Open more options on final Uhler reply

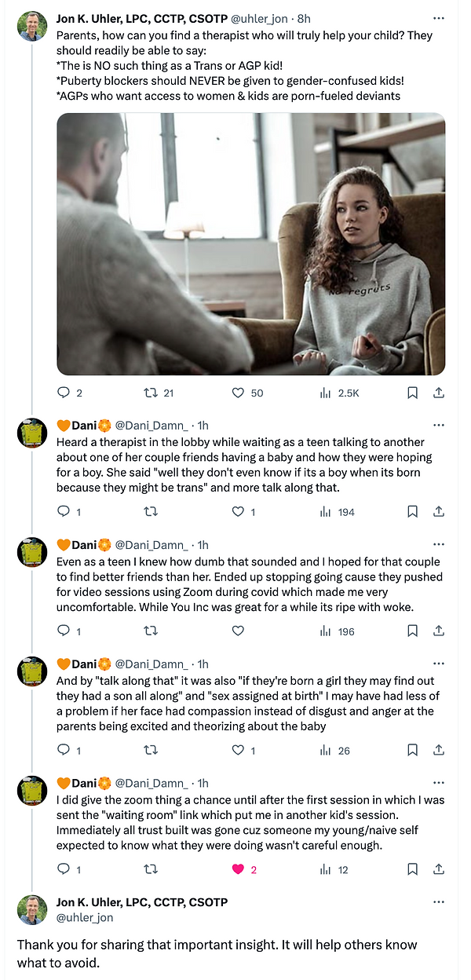click(x=439, y=902)
